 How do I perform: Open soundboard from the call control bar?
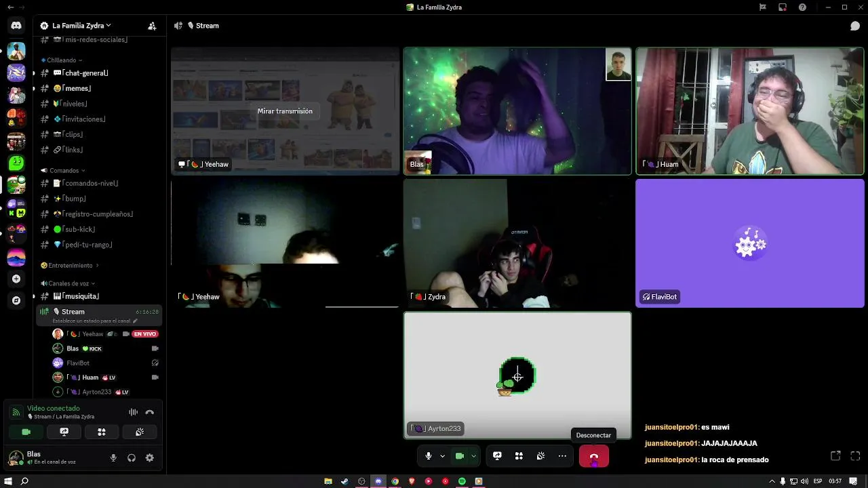click(540, 456)
